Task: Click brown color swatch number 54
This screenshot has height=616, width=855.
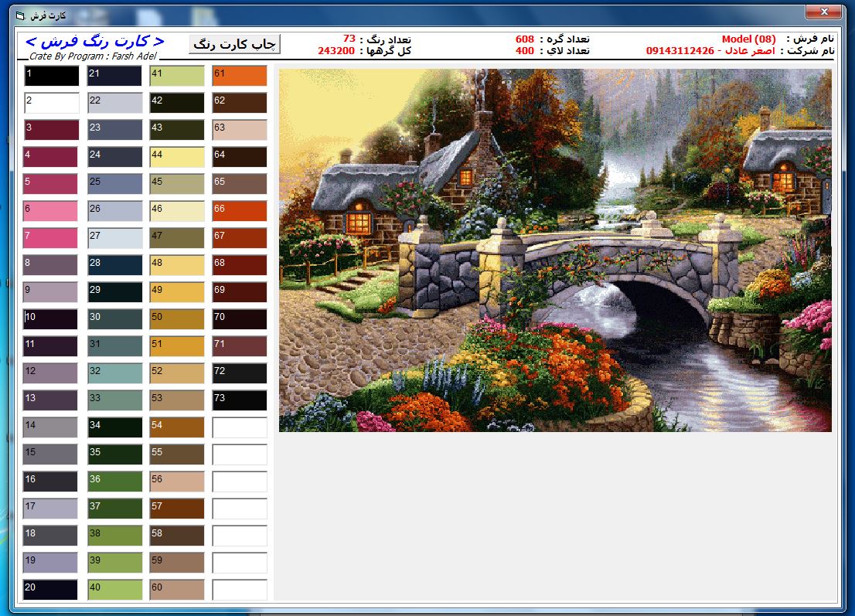Action: pyautogui.click(x=177, y=427)
